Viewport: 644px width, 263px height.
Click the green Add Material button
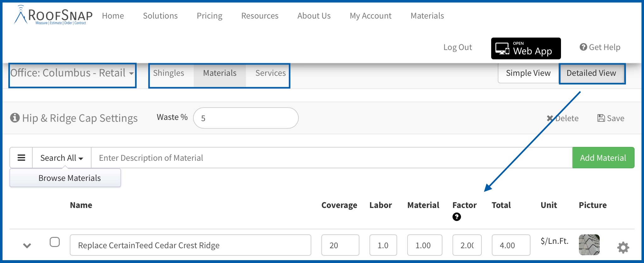tap(603, 158)
